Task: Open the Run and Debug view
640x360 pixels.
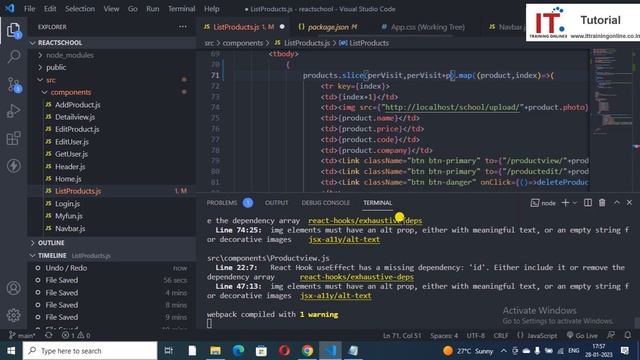Action: (13, 111)
